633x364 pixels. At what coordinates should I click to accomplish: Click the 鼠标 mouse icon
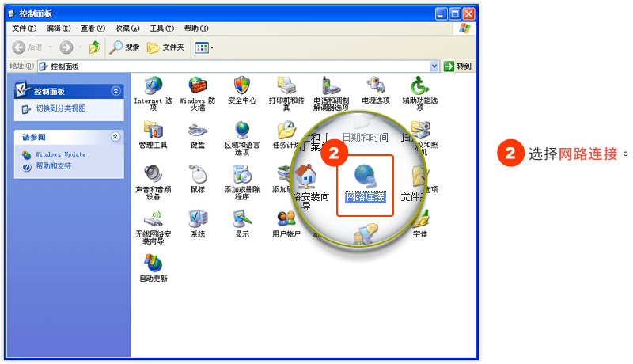click(x=198, y=174)
